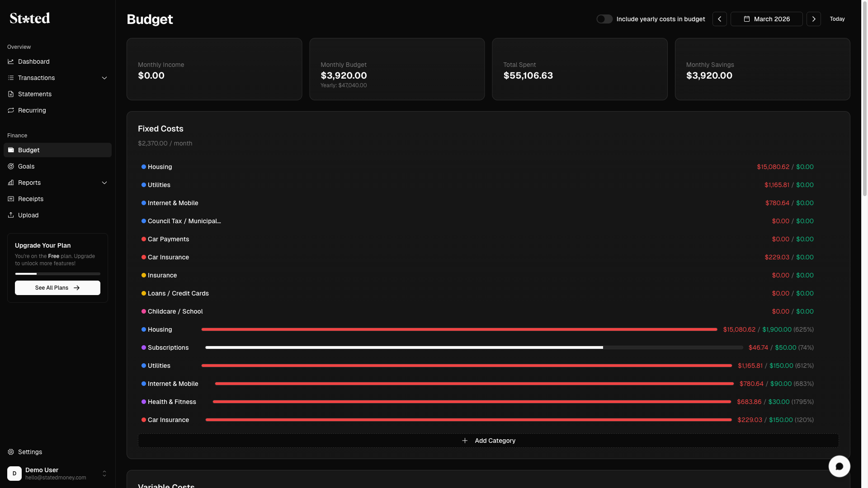Click the Stated logo

(x=30, y=18)
